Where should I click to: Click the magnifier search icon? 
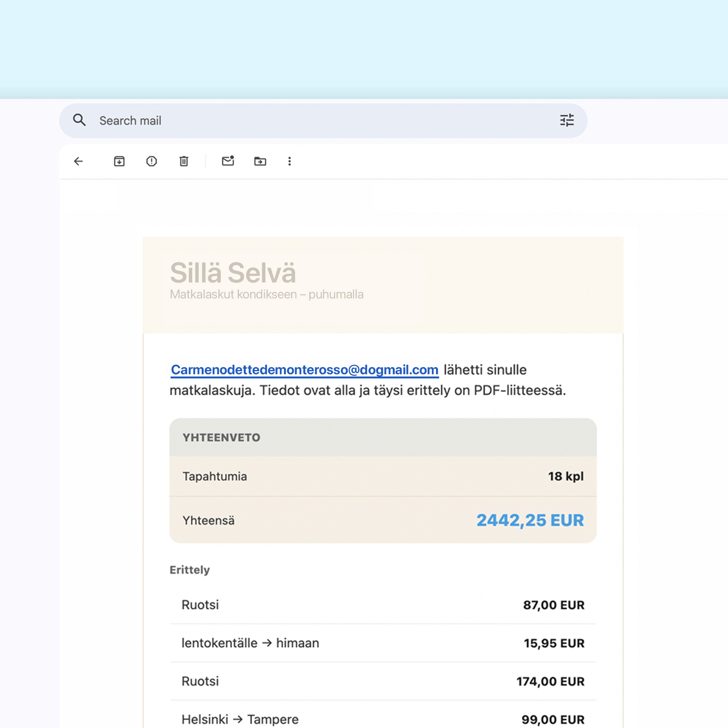pyautogui.click(x=80, y=120)
